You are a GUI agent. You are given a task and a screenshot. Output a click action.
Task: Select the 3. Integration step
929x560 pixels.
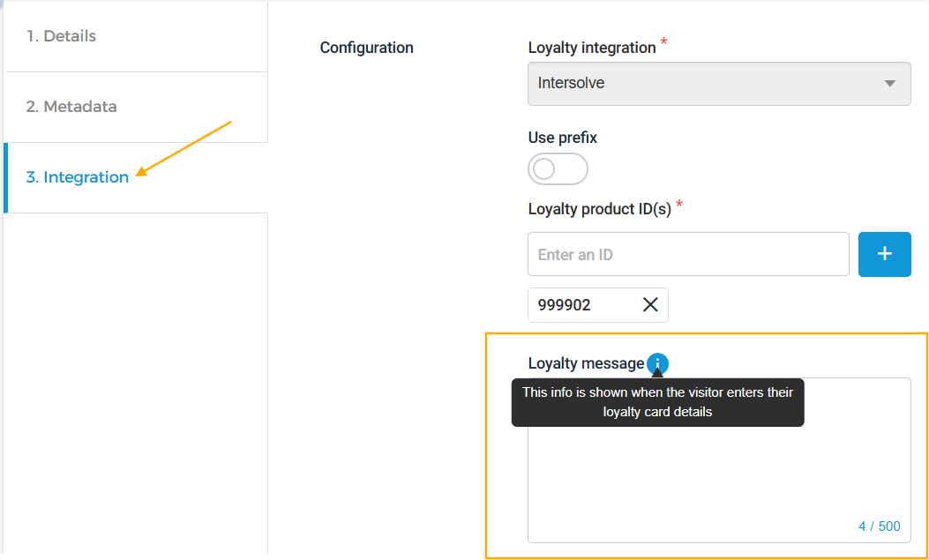pyautogui.click(x=78, y=177)
